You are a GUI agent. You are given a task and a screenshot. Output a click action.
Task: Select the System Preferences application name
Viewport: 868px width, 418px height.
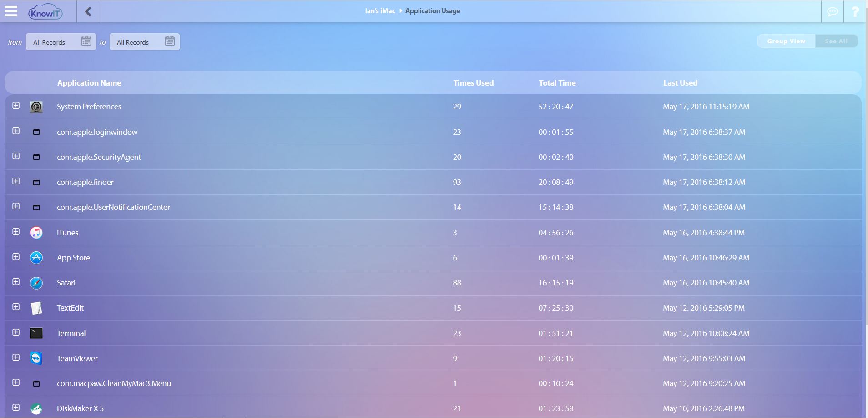(89, 107)
